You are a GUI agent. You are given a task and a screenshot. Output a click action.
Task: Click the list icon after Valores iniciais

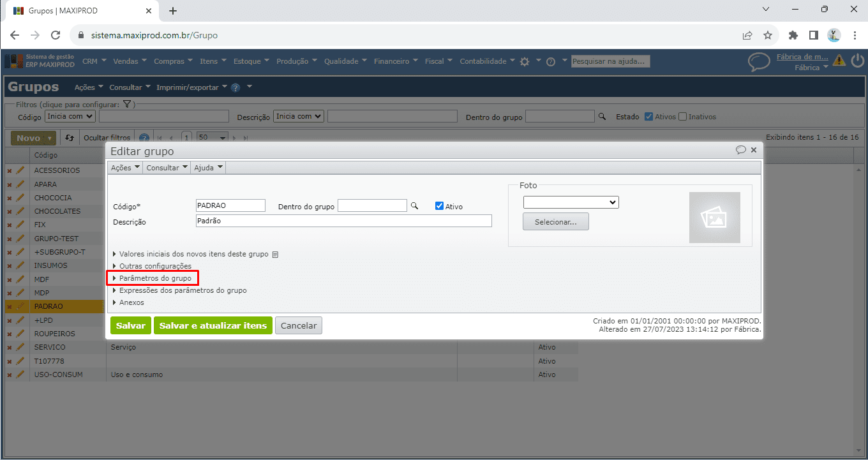(275, 255)
